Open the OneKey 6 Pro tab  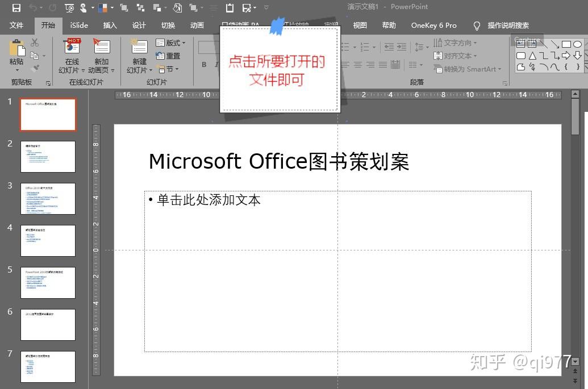click(x=434, y=25)
